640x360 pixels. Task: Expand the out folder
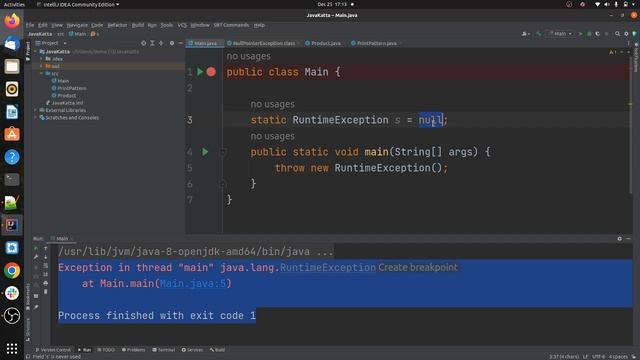42,66
